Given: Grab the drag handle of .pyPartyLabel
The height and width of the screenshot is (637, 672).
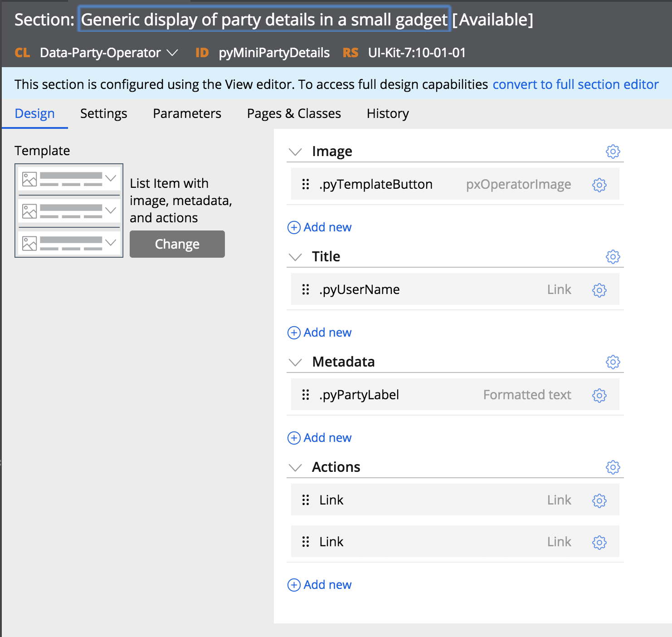Looking at the screenshot, I should click(x=306, y=395).
